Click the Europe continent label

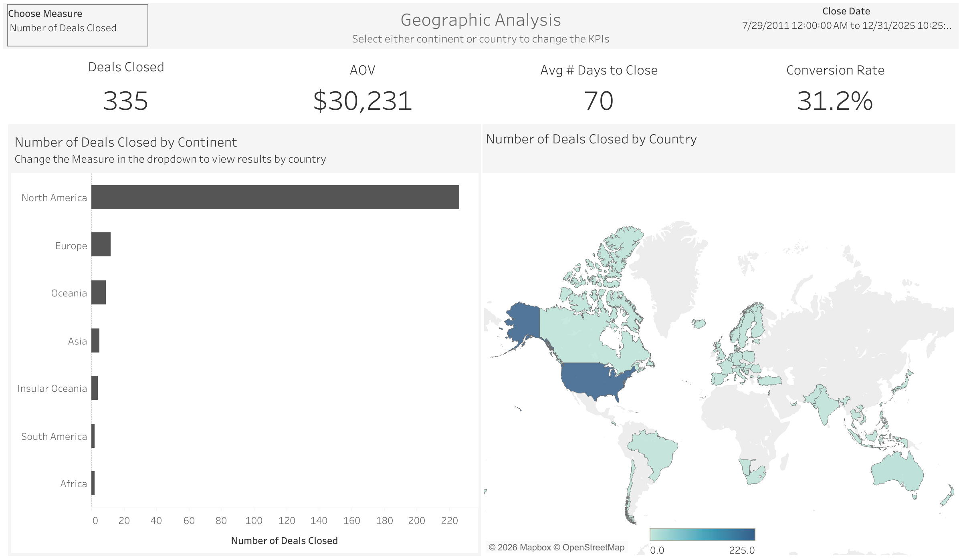coord(71,246)
